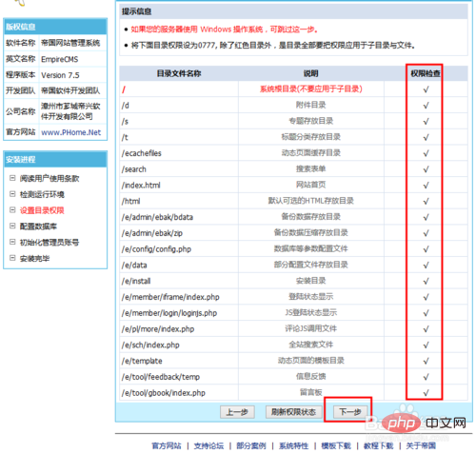
Task: Click the check mark in the /ecachefiles row
Action: pos(426,153)
